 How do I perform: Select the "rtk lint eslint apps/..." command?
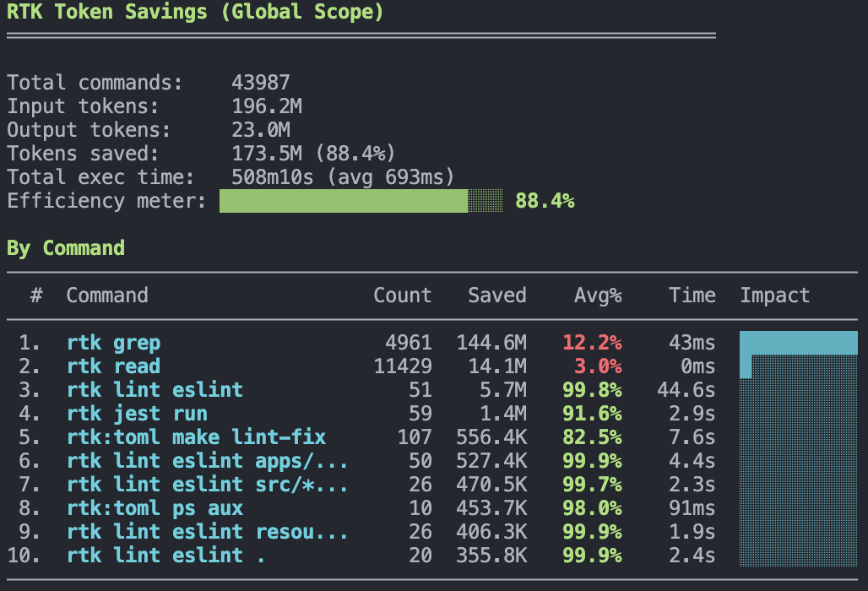coord(208,462)
